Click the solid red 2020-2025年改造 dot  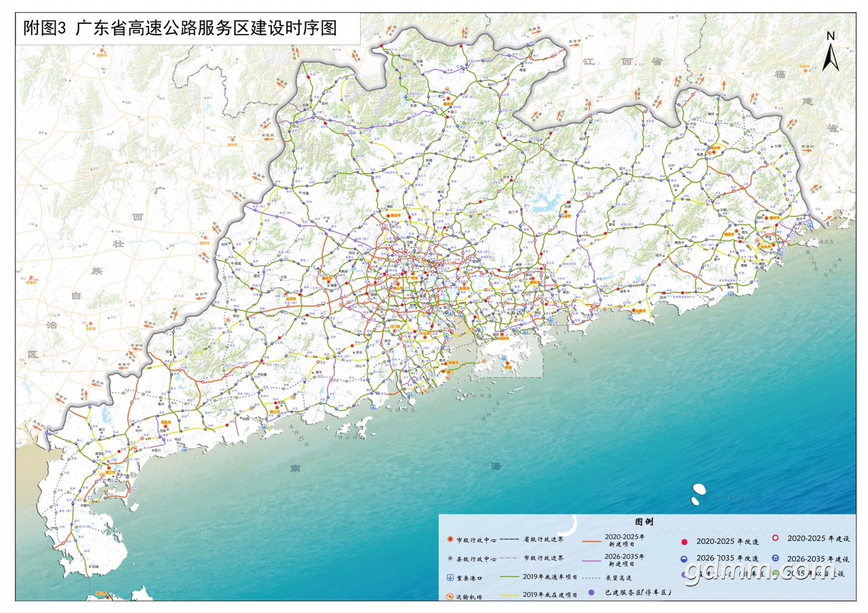coord(684,542)
